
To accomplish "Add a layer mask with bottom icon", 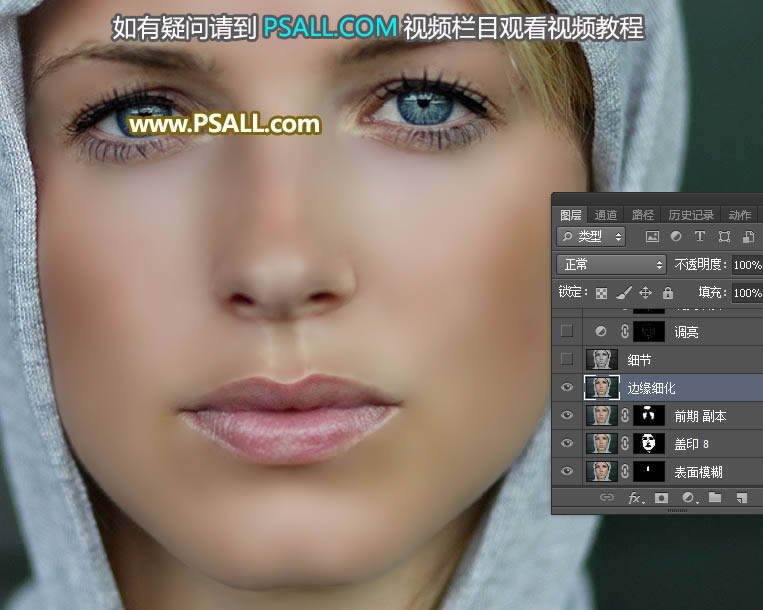I will (x=661, y=497).
